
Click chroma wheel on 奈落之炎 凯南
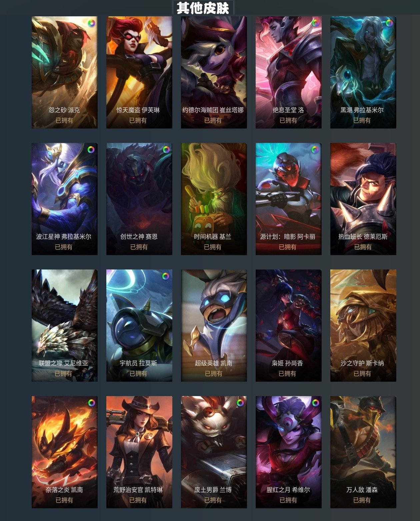91,403
